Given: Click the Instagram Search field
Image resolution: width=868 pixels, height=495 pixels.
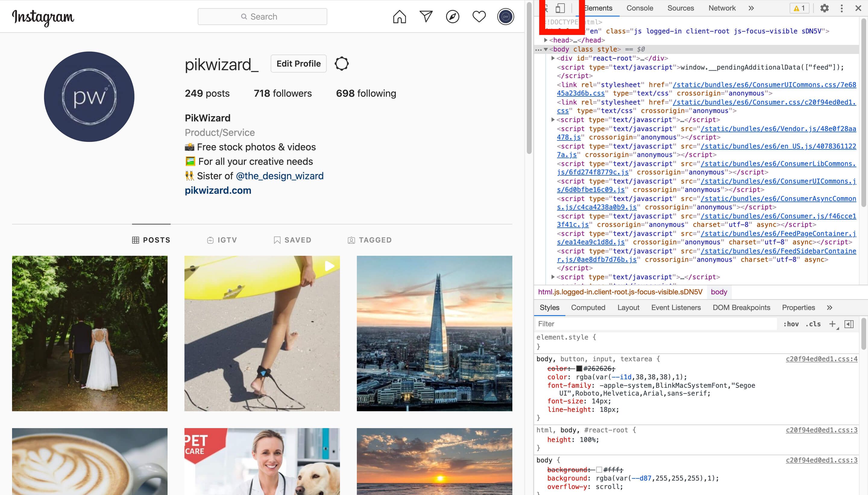Looking at the screenshot, I should pos(262,17).
